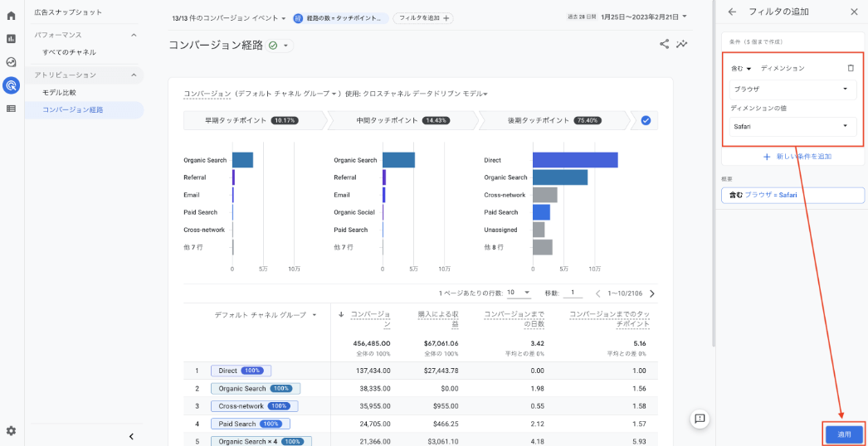The image size is (868, 446).
Task: Click the 137,434.00 conversions cell
Action: click(372, 371)
